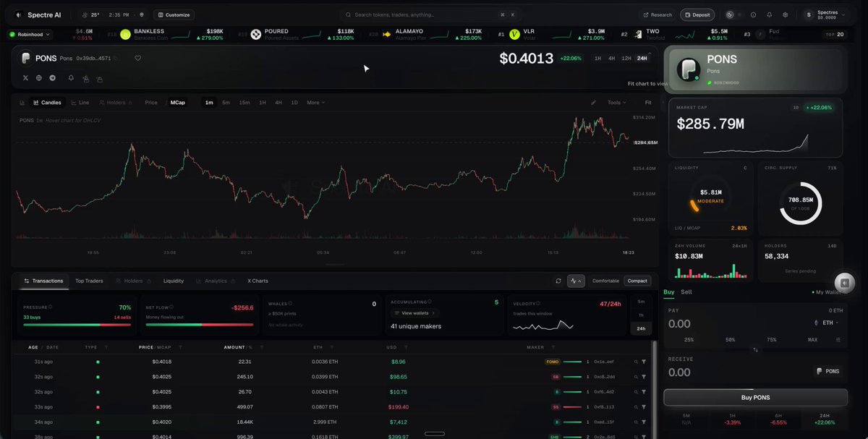This screenshot has height=439, width=868.
Task: Click the net flow bar
Action: pos(200,325)
